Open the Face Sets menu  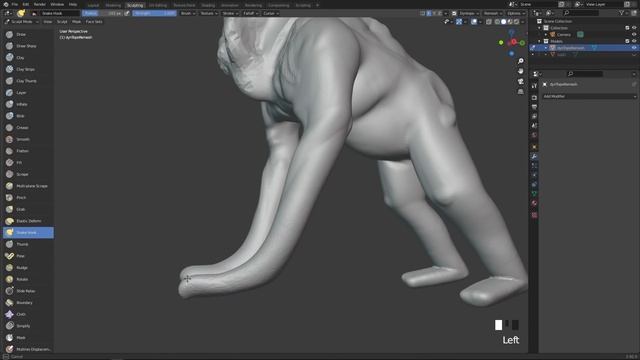[94, 22]
